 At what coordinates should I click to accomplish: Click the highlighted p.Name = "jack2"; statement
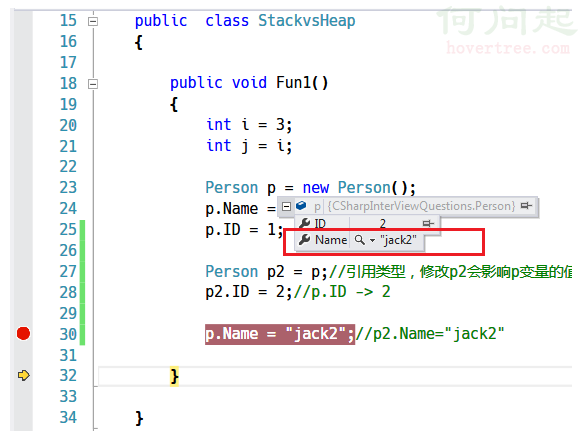click(280, 334)
